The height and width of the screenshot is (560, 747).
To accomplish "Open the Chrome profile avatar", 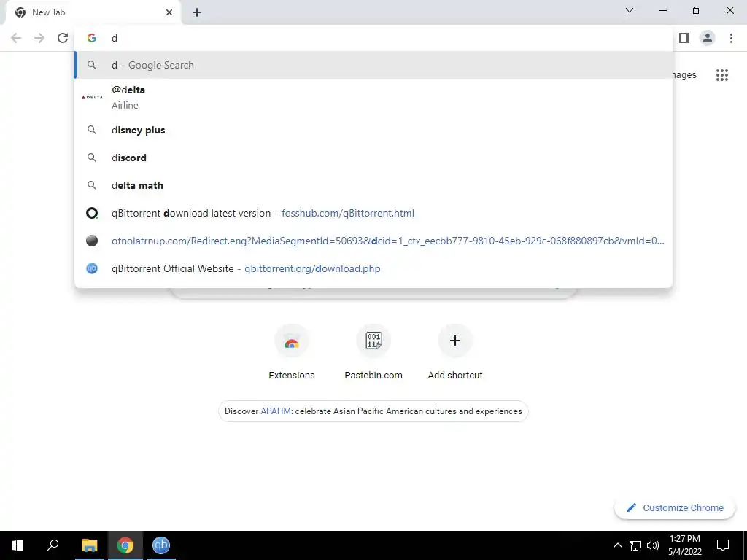I will point(708,38).
